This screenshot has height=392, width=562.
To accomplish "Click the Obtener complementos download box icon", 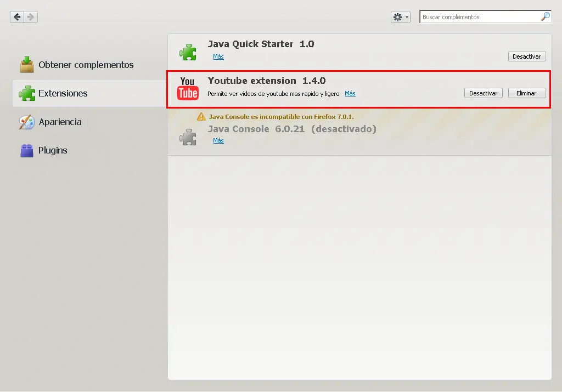I will pos(27,65).
